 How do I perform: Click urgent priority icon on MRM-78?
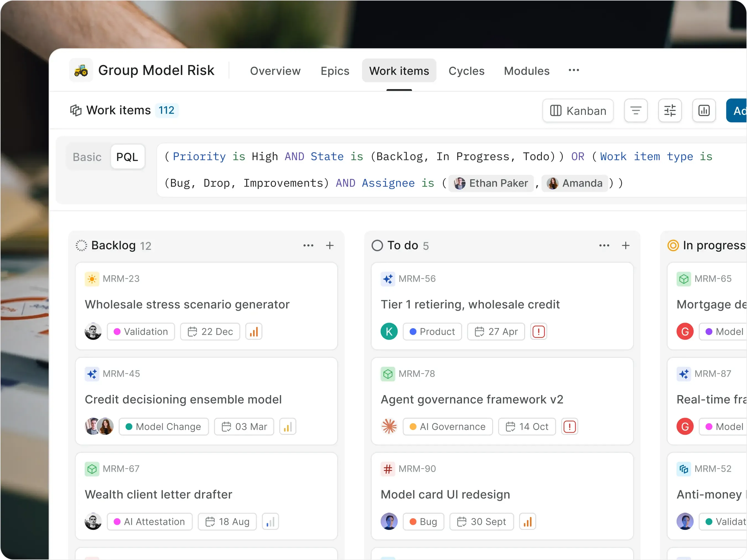[x=569, y=426]
